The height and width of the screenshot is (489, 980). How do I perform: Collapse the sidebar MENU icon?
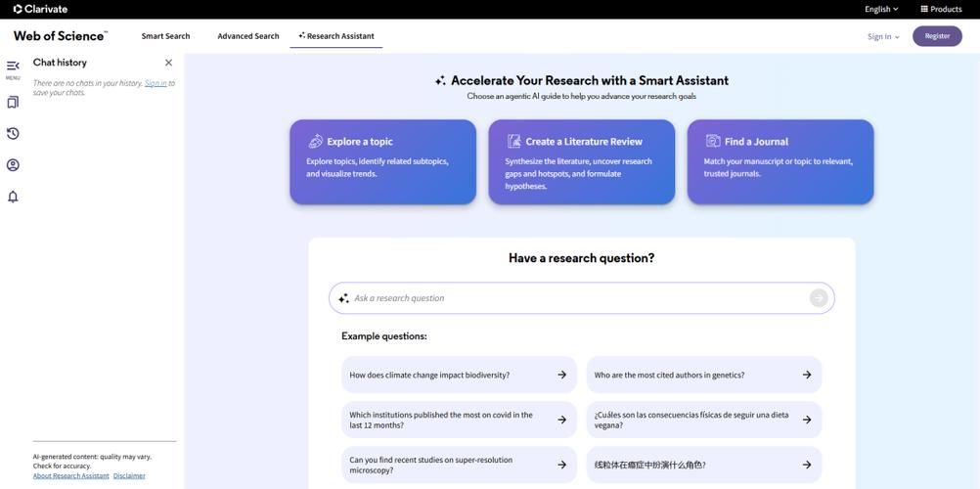pos(13,68)
